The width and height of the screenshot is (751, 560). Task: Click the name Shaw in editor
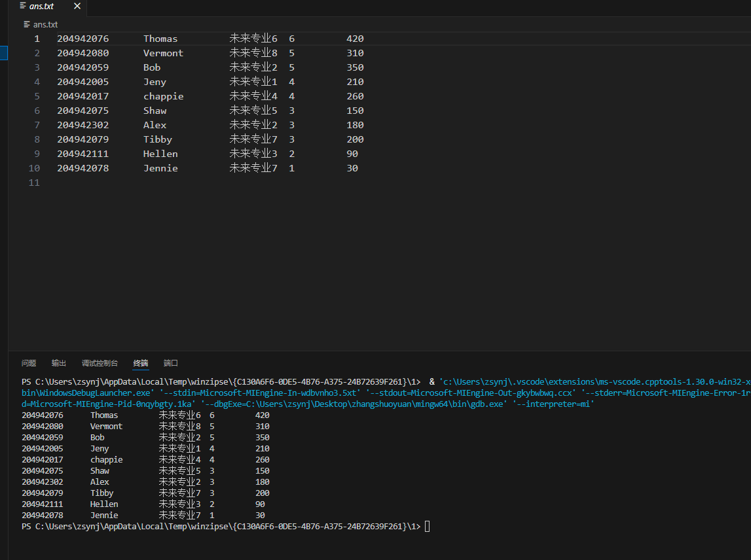coord(155,111)
